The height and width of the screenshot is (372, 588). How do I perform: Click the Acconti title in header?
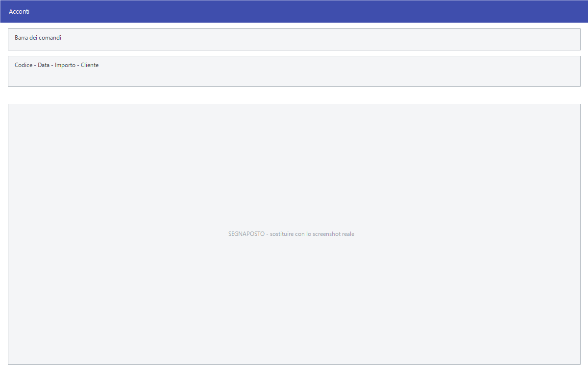[19, 11]
